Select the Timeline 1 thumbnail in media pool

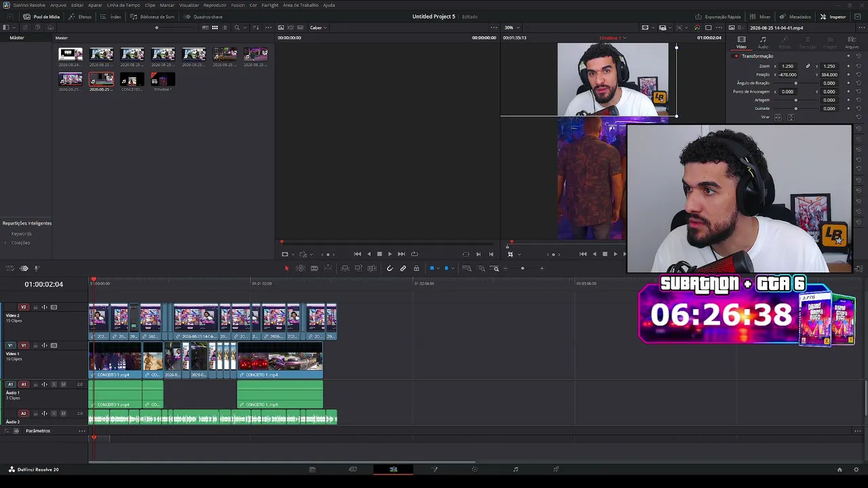[x=163, y=79]
